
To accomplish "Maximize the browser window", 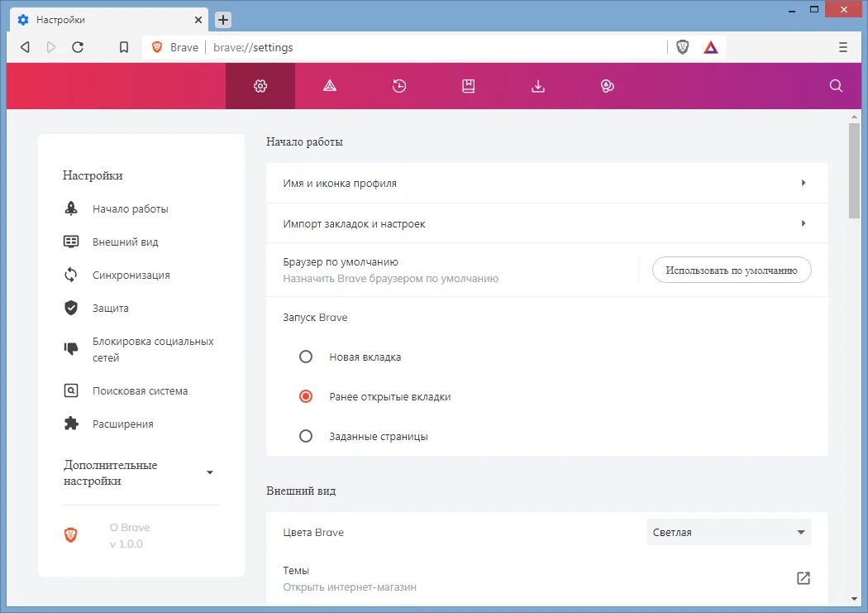I will click(x=813, y=9).
